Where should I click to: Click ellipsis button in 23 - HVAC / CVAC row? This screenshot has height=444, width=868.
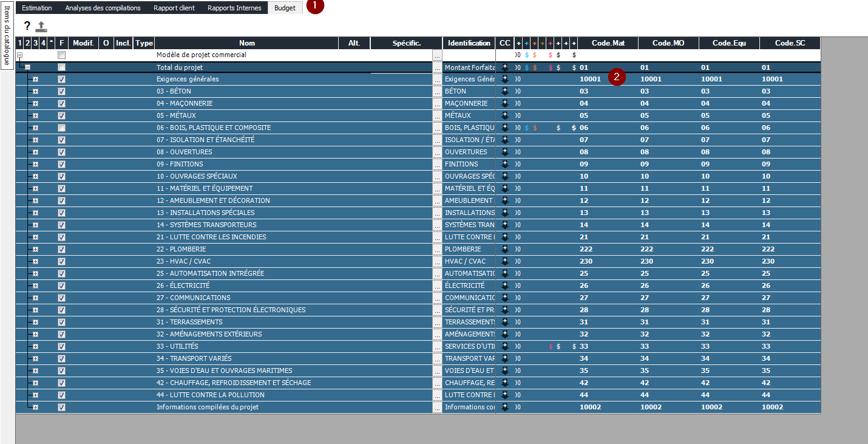(437, 261)
